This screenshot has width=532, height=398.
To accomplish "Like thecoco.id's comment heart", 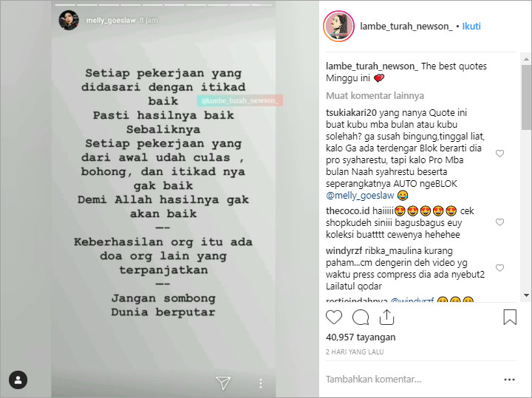I will [x=499, y=222].
